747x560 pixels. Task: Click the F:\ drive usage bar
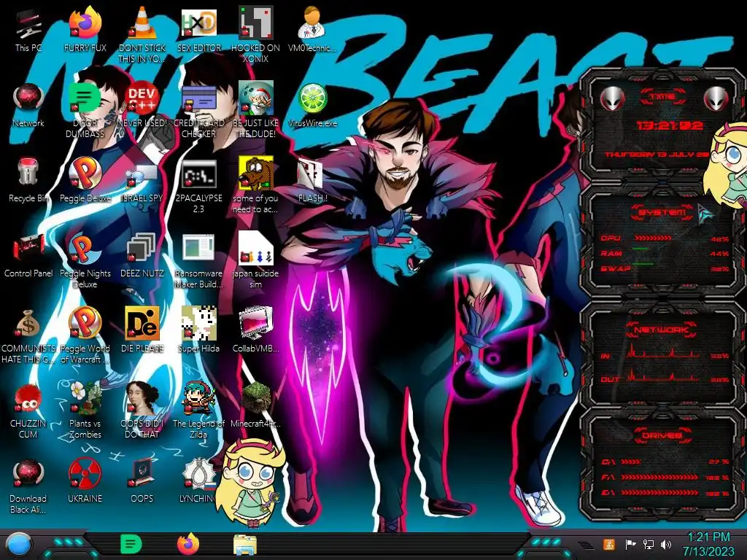[659, 477]
